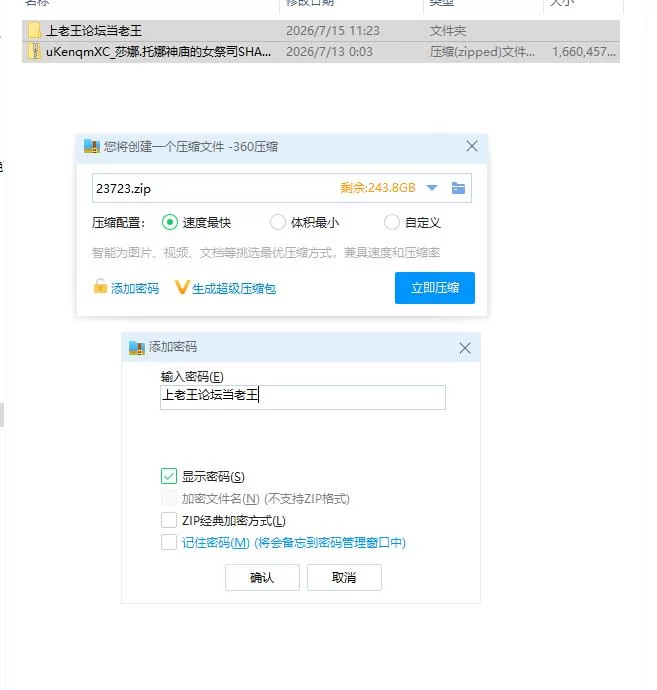Click the date 2026/7/15 11:23 cell
The image size is (657, 690).
[x=333, y=31]
